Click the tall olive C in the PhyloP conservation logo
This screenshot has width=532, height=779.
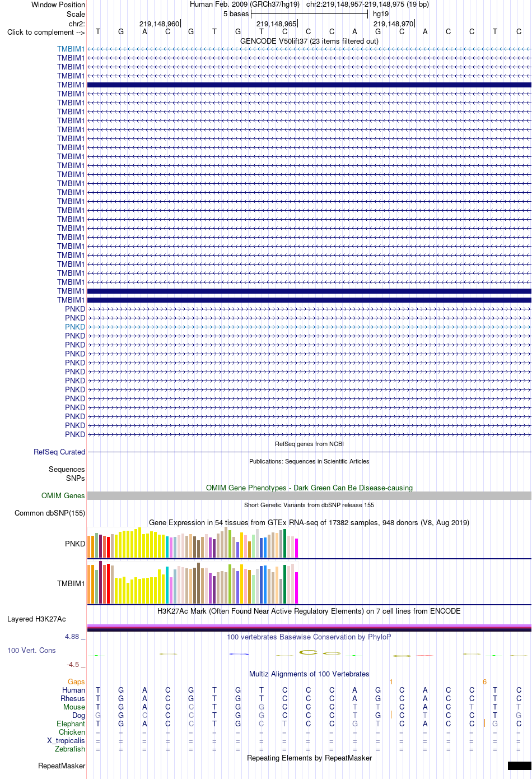309,652
